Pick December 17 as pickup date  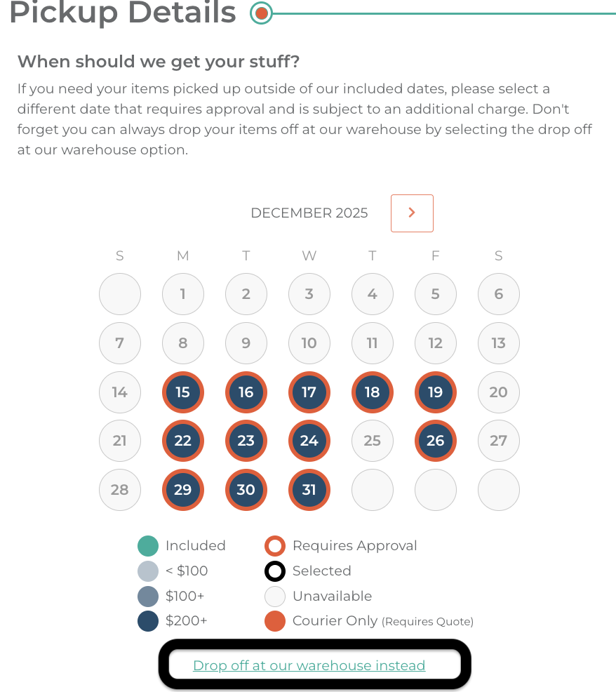(309, 392)
